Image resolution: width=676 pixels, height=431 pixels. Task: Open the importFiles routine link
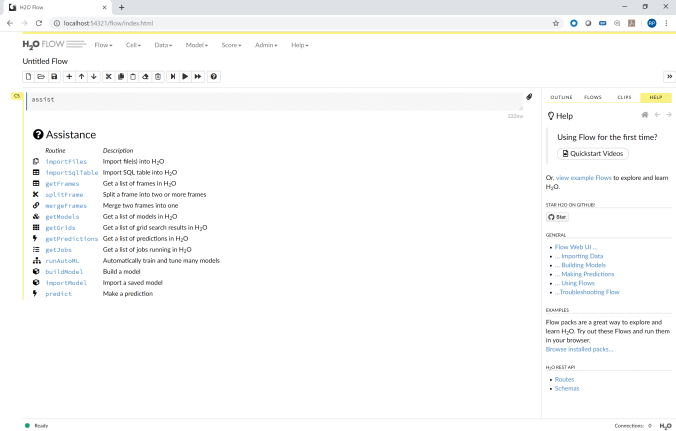[66, 161]
